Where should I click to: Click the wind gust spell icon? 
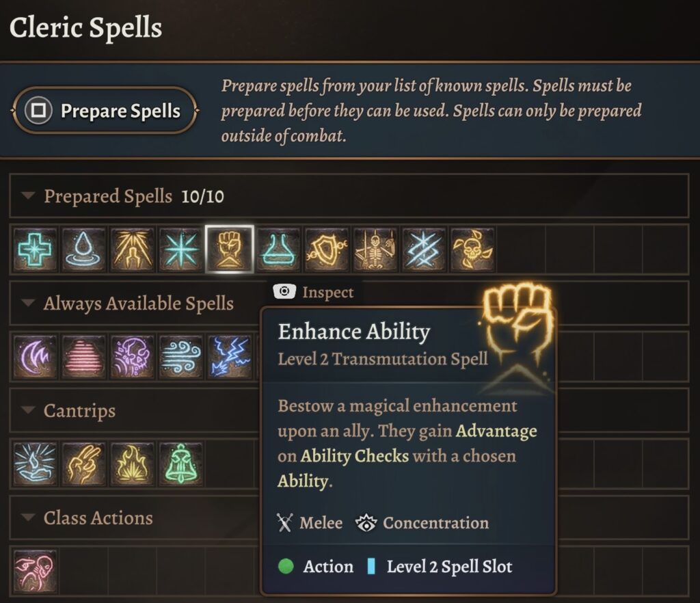(181, 357)
